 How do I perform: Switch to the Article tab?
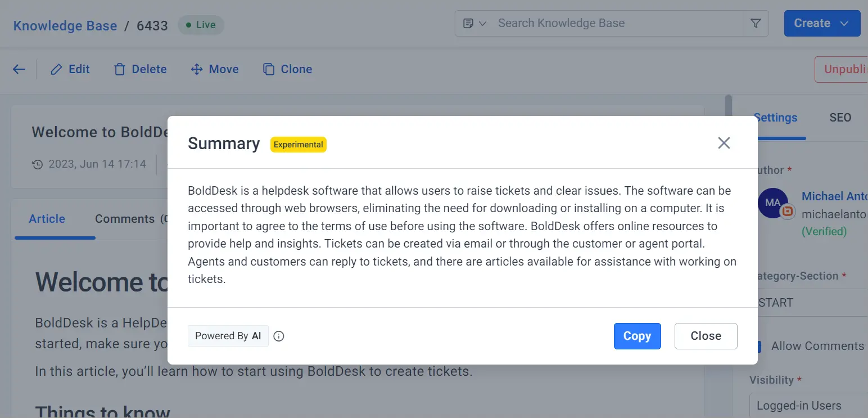tap(47, 219)
